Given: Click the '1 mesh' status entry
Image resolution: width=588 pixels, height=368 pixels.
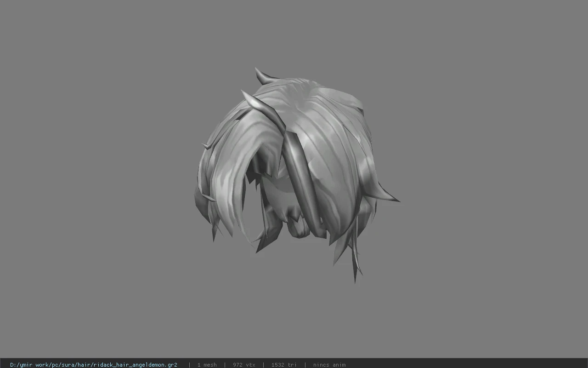Looking at the screenshot, I should pyautogui.click(x=207, y=365).
